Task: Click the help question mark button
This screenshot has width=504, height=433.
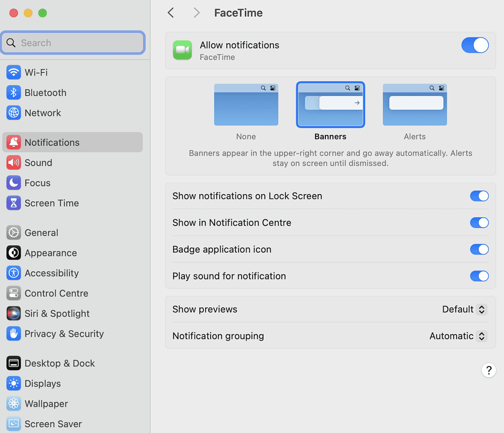Action: [x=488, y=370]
